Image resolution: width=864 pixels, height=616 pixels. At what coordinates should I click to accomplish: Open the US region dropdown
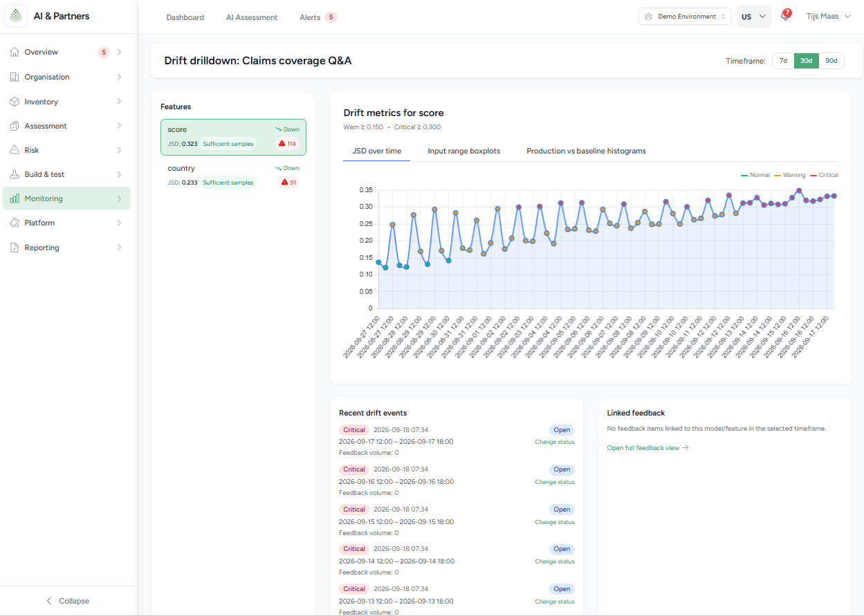(754, 17)
